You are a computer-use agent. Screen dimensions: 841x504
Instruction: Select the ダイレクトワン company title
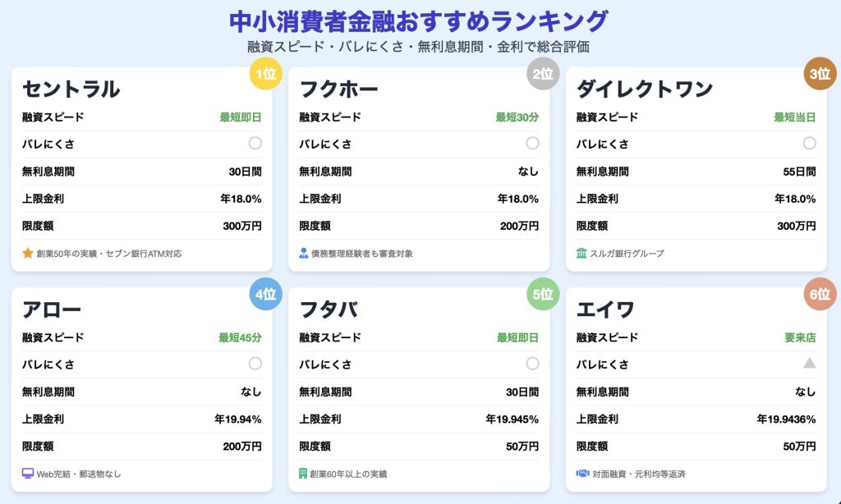(x=645, y=89)
